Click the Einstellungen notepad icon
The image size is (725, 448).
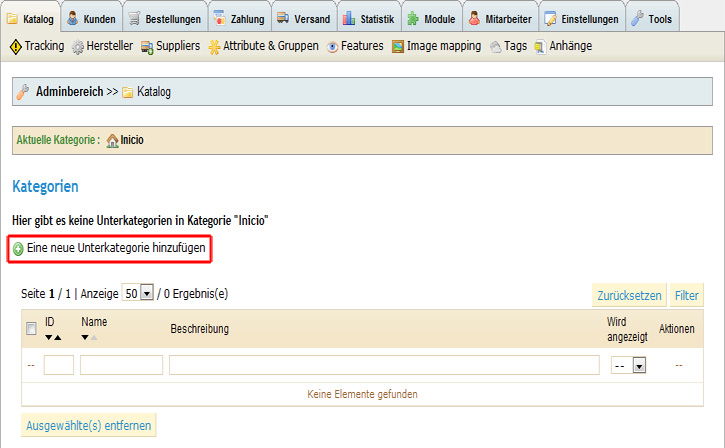(550, 19)
